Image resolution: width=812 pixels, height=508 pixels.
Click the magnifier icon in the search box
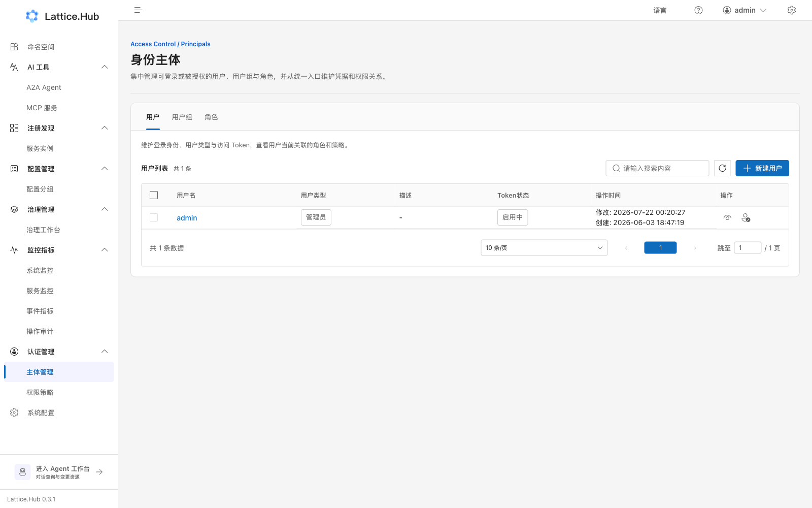(x=616, y=168)
